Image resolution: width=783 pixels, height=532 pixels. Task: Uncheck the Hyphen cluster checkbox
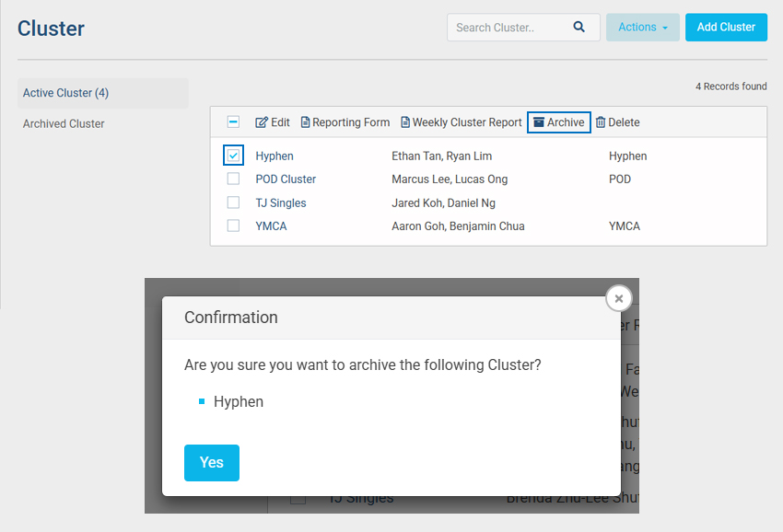pyautogui.click(x=234, y=156)
